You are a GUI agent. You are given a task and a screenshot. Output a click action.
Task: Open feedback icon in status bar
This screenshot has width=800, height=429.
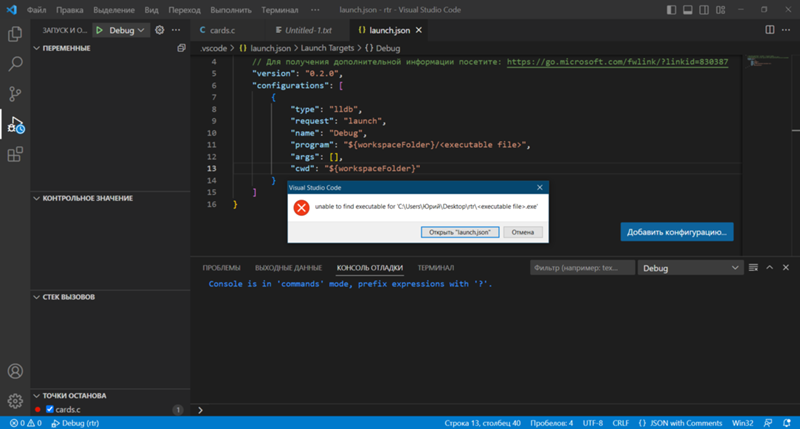768,423
